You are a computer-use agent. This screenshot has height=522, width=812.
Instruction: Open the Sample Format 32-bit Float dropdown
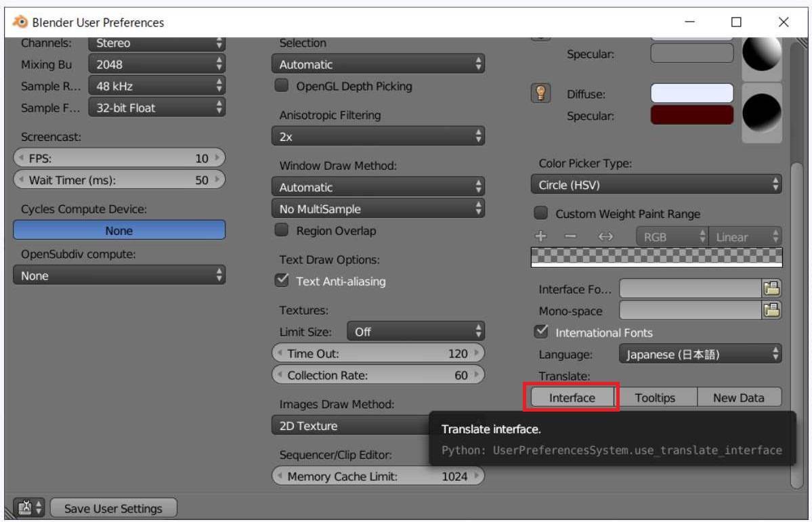pos(157,108)
